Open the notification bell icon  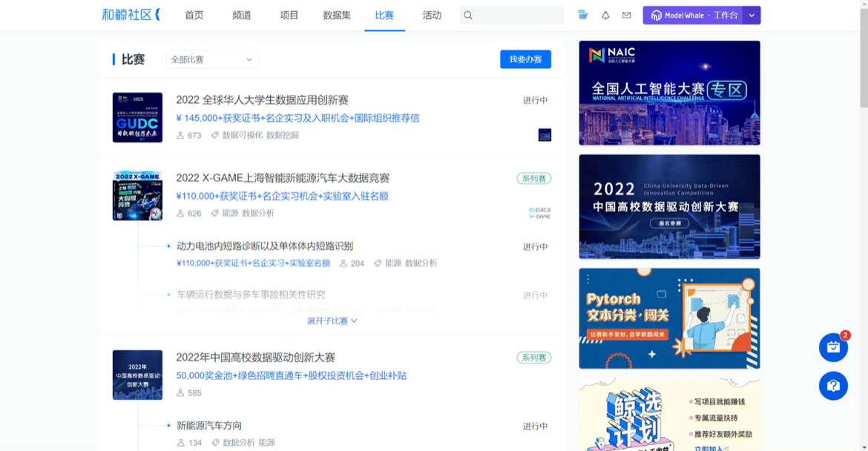[x=605, y=16]
